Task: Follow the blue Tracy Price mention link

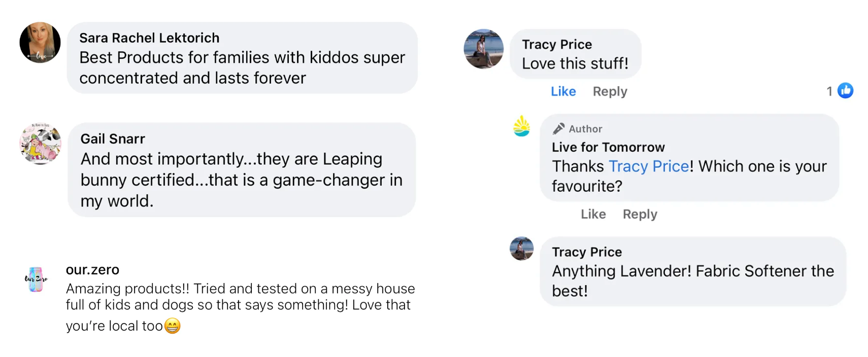Action: click(648, 166)
